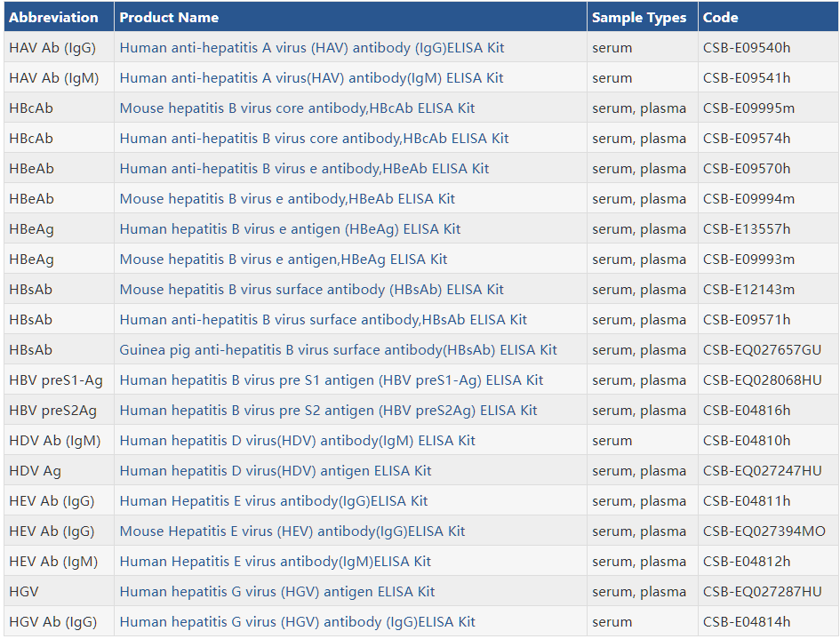Open Mouse hepatitis B virus e antigen link
The width and height of the screenshot is (840, 639).
click(284, 260)
